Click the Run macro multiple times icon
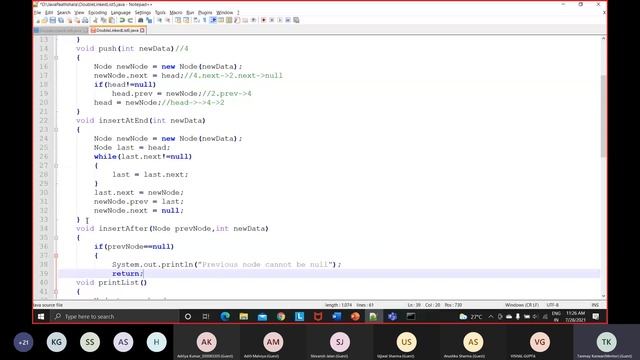Screen dimensions: 640x360 [x=288, y=20]
